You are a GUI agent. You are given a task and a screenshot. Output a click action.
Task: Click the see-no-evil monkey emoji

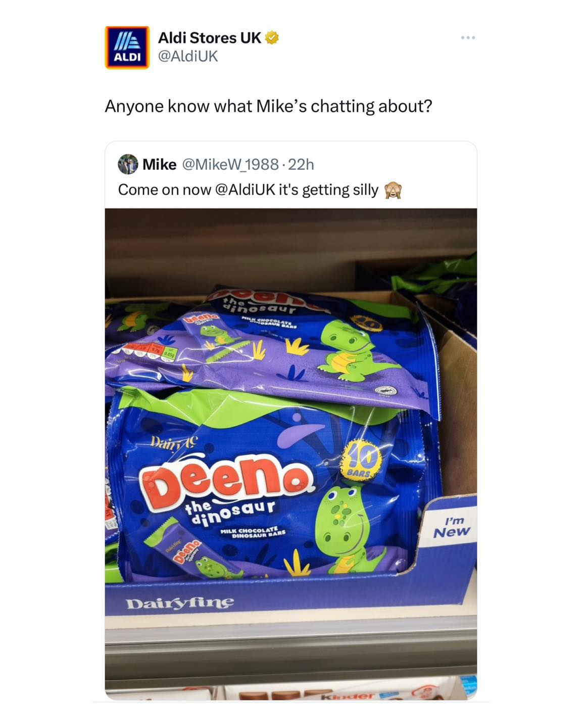[393, 190]
